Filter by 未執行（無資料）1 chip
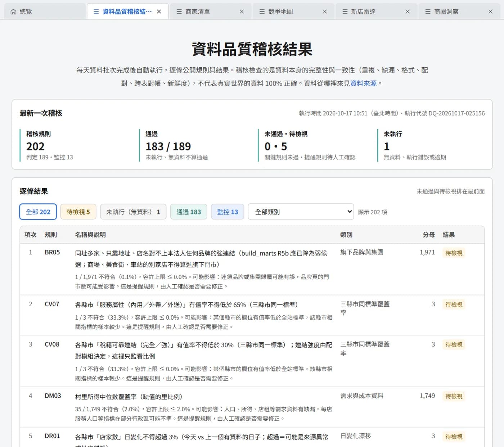 [133, 212]
